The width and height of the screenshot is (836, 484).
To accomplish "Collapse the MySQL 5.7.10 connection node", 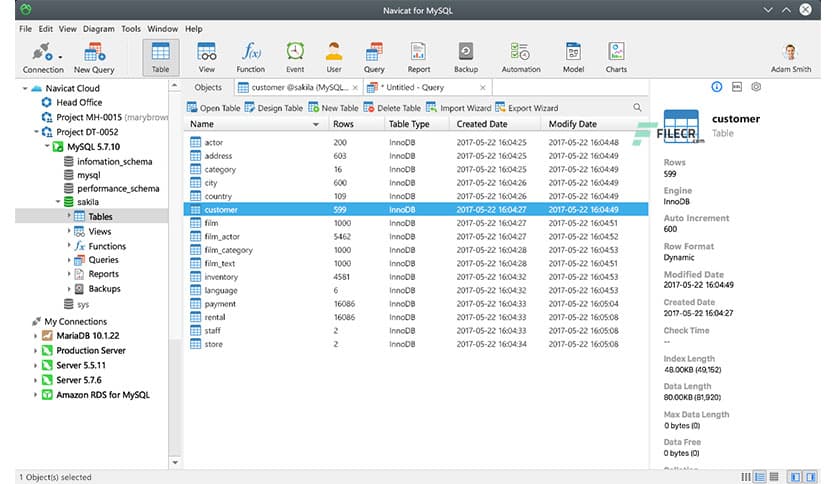I will pos(47,146).
